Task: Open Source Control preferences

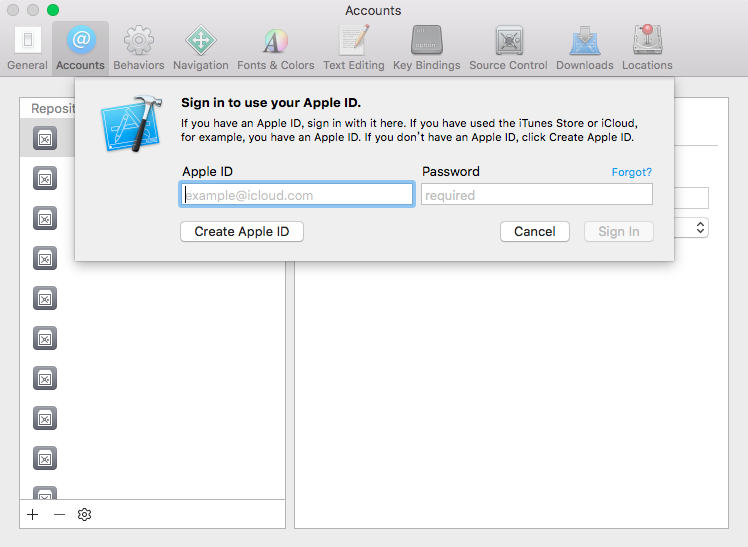Action: point(508,47)
